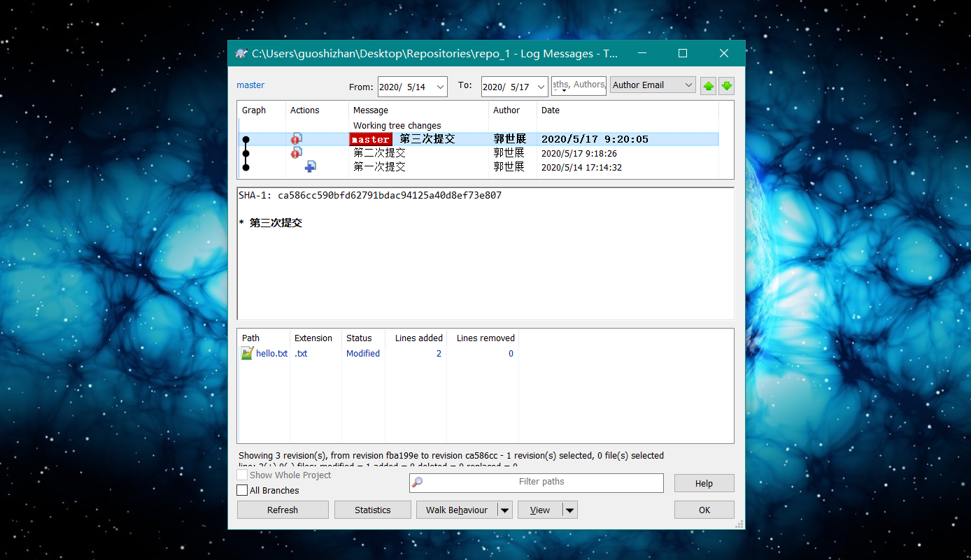The width and height of the screenshot is (971, 560).
Task: Click the modified icon for 第二次提交
Action: click(297, 153)
